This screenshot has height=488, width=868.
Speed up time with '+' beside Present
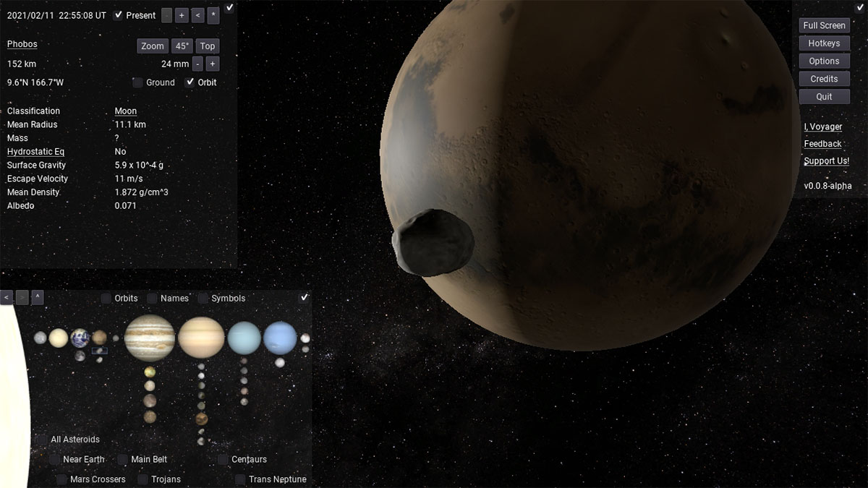182,15
